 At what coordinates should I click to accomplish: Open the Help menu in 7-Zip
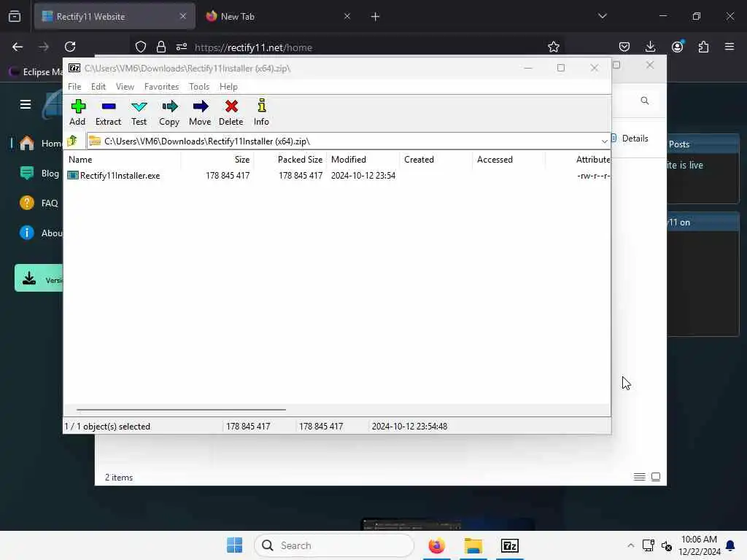(x=228, y=87)
